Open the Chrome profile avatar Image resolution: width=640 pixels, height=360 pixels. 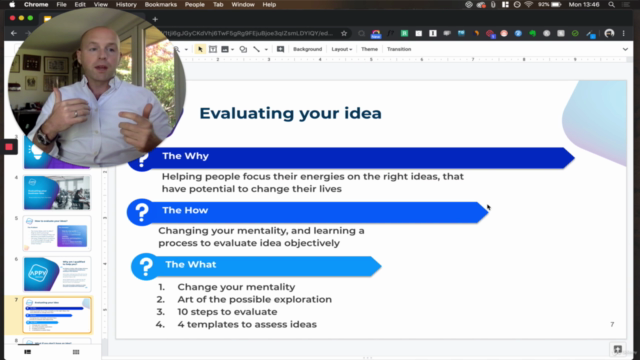609,33
